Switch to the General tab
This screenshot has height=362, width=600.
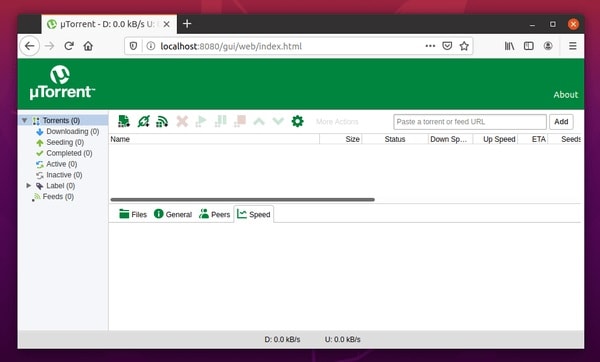tap(173, 214)
